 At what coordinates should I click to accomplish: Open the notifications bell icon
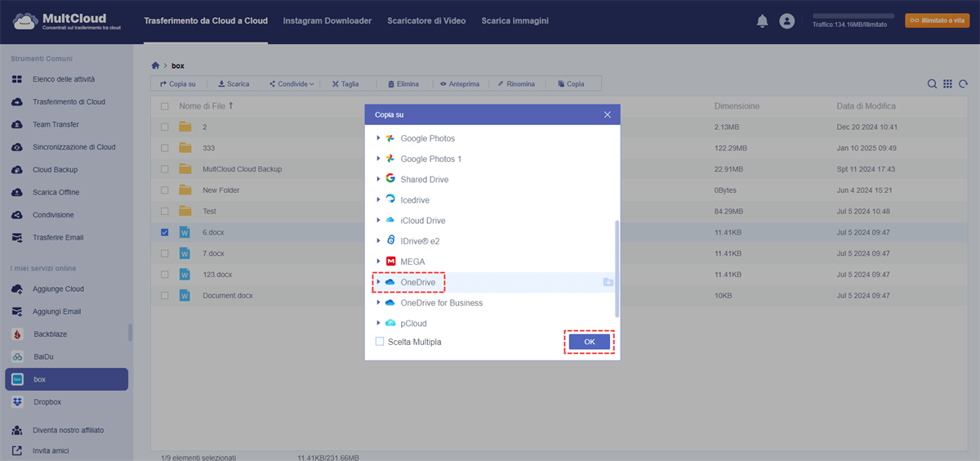coord(763,21)
